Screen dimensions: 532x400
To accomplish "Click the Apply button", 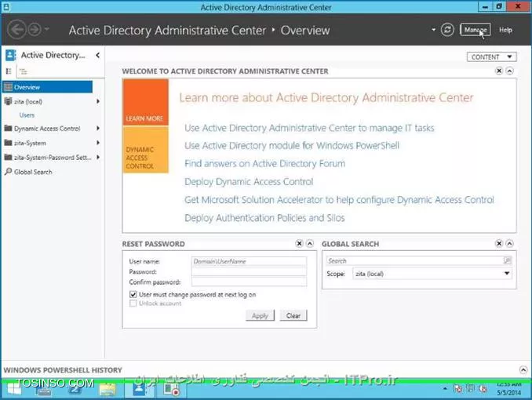I will click(260, 315).
